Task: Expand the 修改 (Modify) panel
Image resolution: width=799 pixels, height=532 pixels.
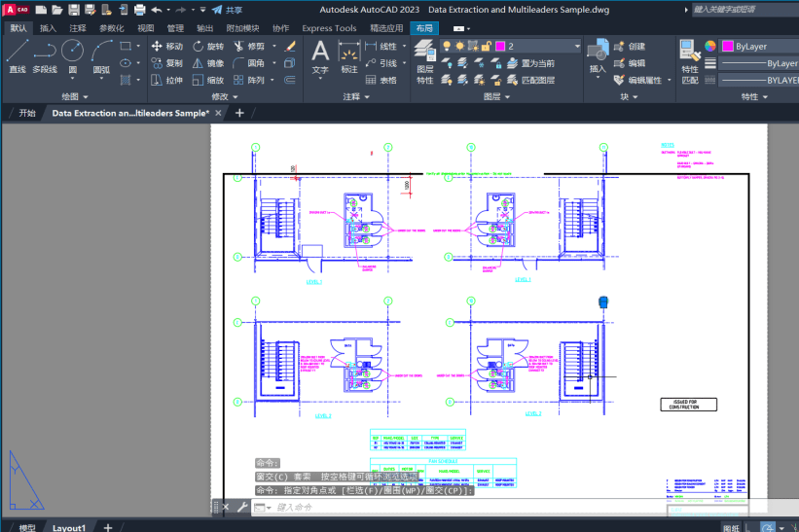Action: click(x=225, y=96)
